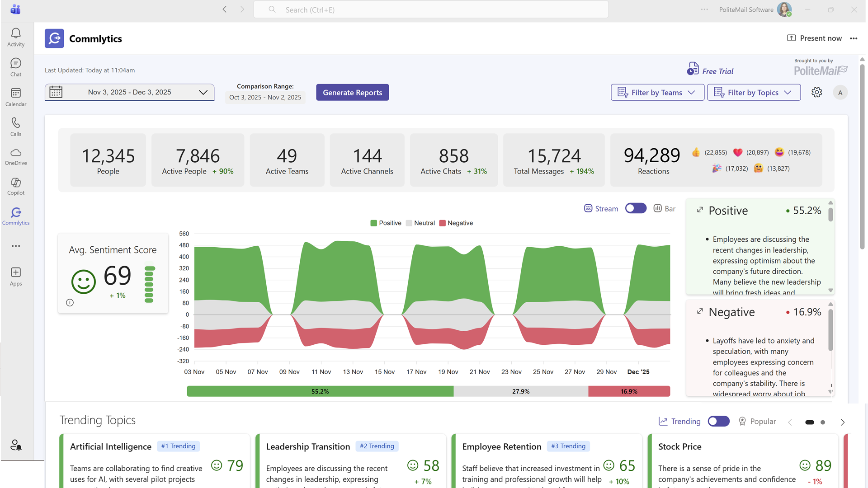Click the Generate Reports button
Viewport: 868px width, 488px height.
tap(352, 93)
